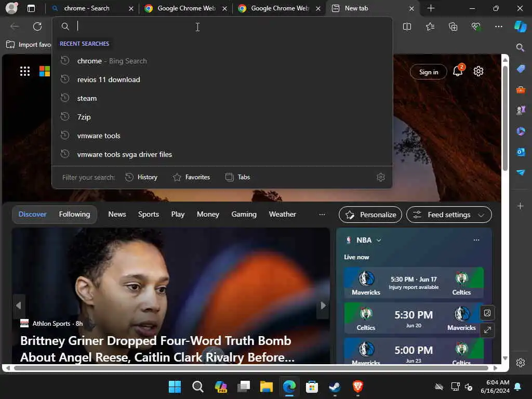Viewport: 532px width, 399px height.
Task: Open Settings and more ellipsis menu
Action: (498, 26)
